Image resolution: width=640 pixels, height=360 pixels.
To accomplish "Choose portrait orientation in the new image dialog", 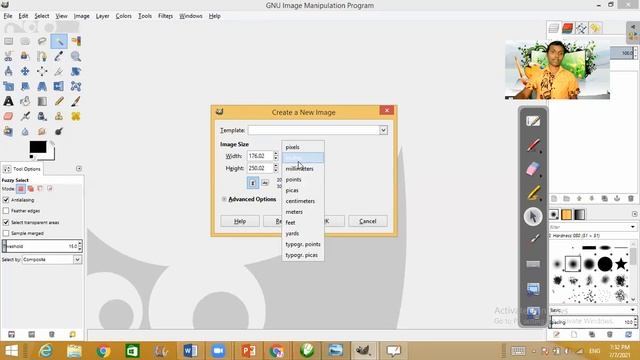I will 253,183.
